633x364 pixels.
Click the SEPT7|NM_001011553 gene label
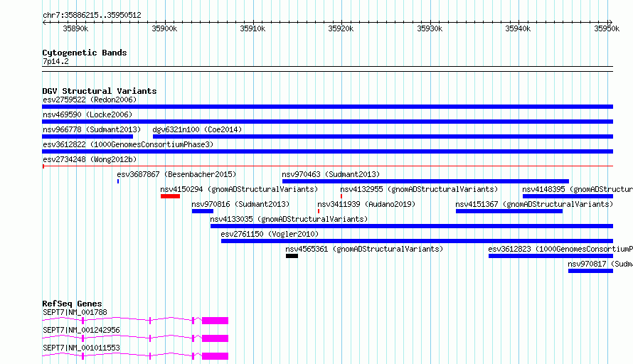click(x=81, y=348)
